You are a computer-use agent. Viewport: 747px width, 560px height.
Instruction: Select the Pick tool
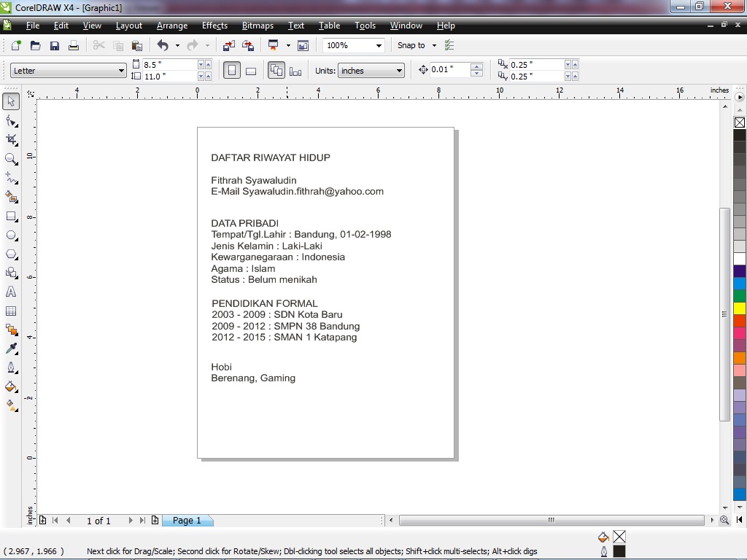tap(11, 101)
